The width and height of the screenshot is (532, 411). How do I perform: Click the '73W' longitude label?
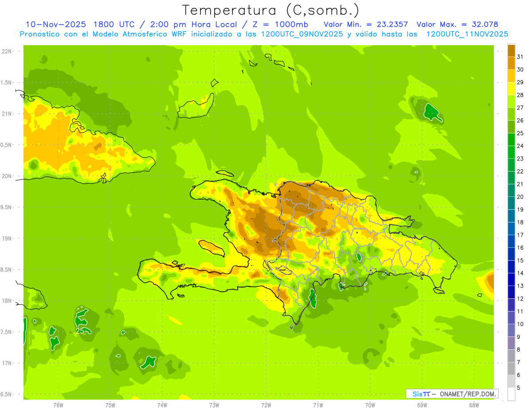[214, 405]
